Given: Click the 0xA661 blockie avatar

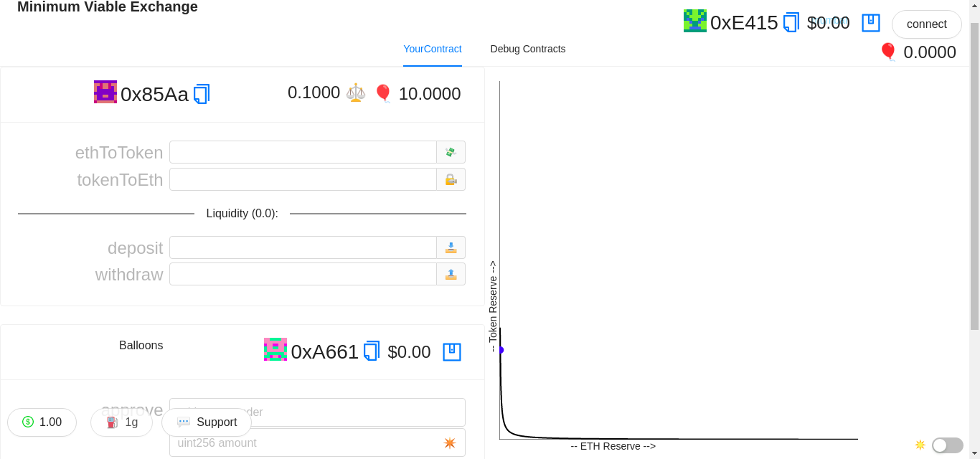Looking at the screenshot, I should click(275, 349).
